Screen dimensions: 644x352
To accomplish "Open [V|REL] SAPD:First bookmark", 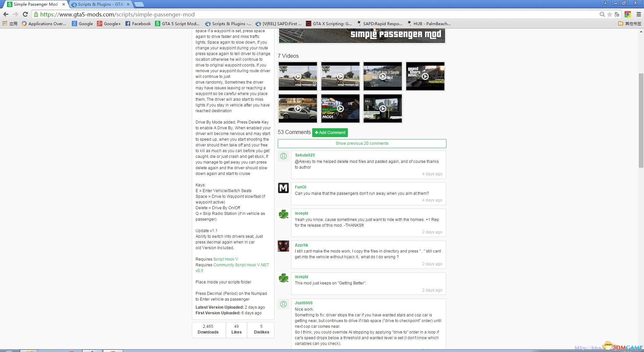I will [x=278, y=24].
